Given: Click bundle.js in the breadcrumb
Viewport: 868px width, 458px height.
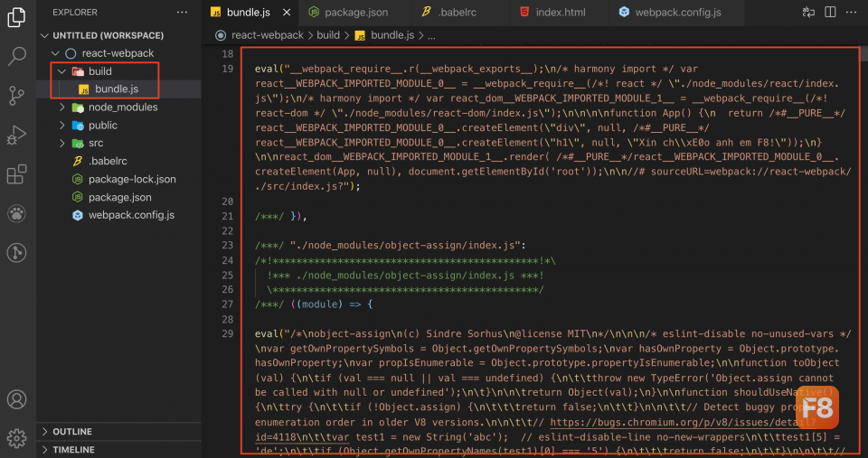Looking at the screenshot, I should tap(392, 35).
